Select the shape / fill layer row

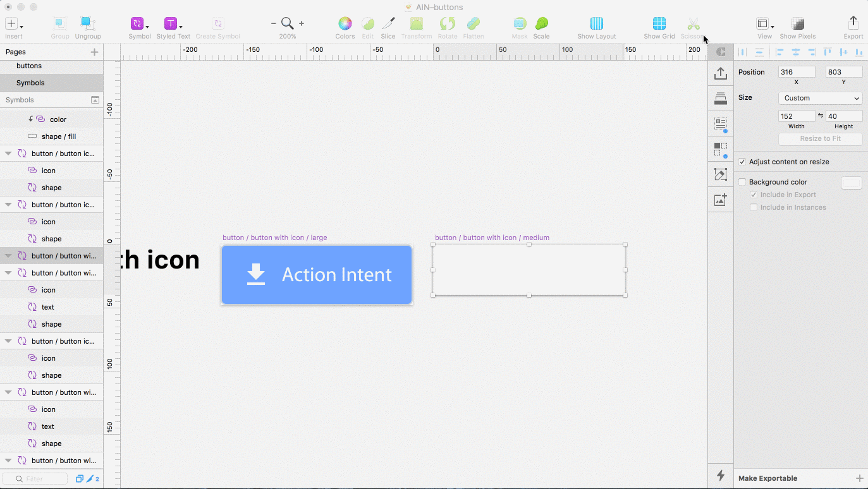pos(51,136)
